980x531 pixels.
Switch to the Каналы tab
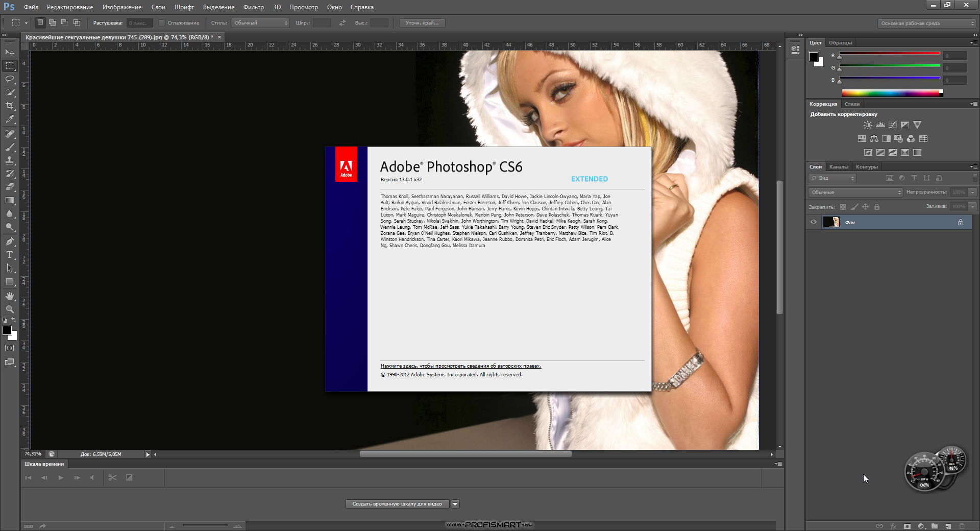click(839, 167)
